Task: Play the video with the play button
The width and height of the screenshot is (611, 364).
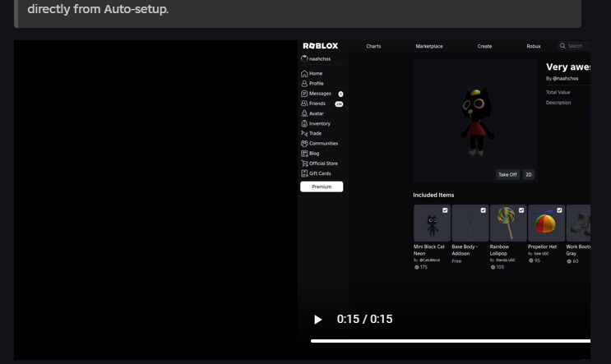Action: (x=318, y=320)
